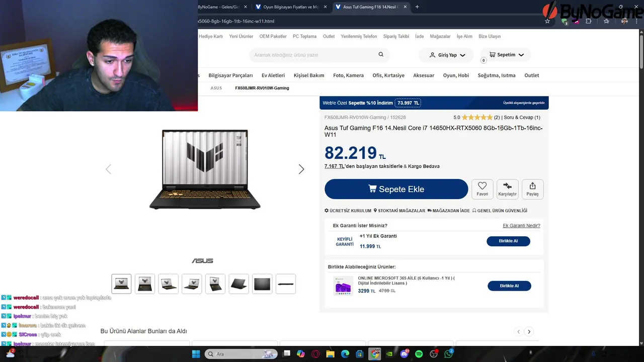
Task: Show next product image arrow
Action: pyautogui.click(x=301, y=169)
